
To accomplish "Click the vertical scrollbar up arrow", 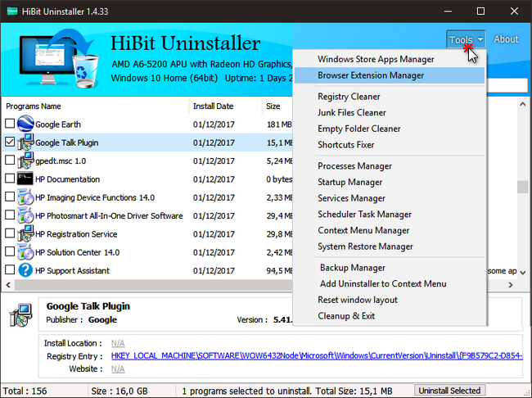I will pyautogui.click(x=523, y=105).
